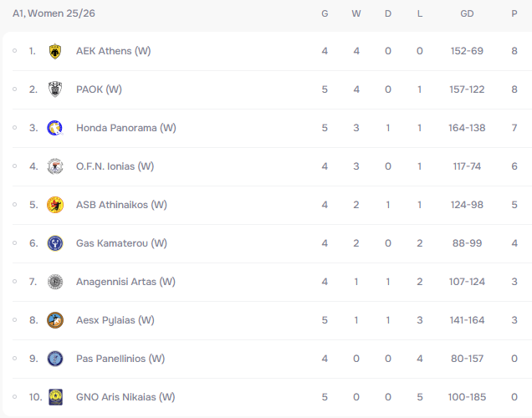532x418 pixels.
Task: Open Gas Kamaterou (W) team link
Action: point(121,243)
